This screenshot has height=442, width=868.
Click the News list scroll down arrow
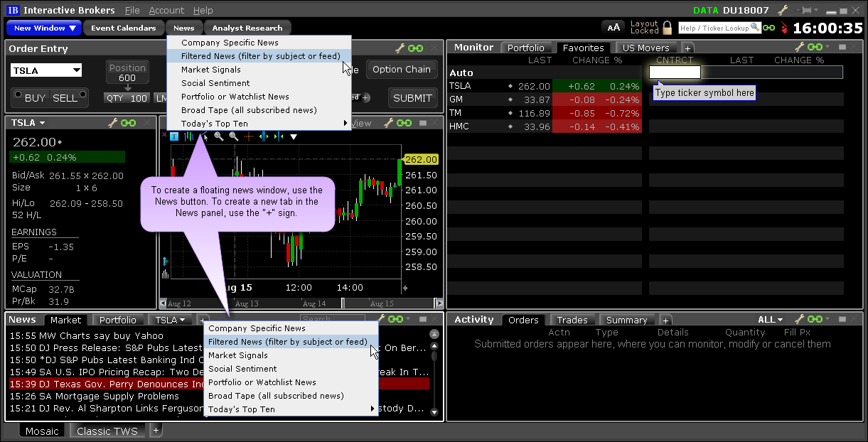click(x=434, y=411)
